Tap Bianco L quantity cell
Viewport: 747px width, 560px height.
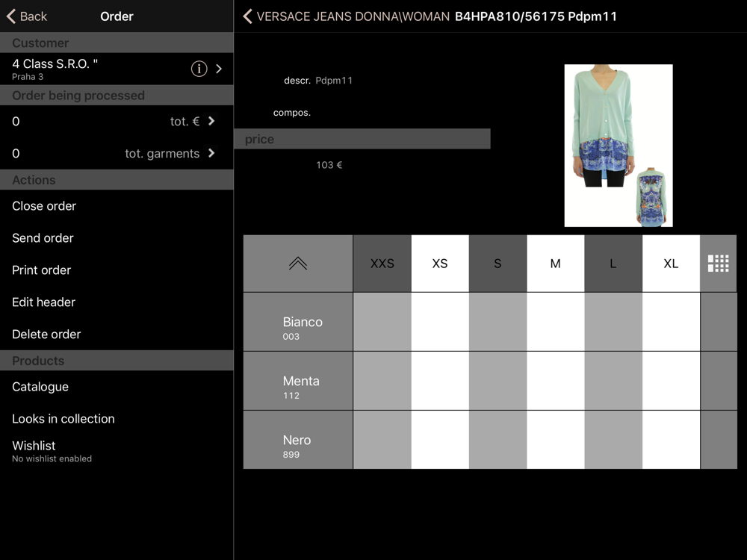click(x=613, y=322)
